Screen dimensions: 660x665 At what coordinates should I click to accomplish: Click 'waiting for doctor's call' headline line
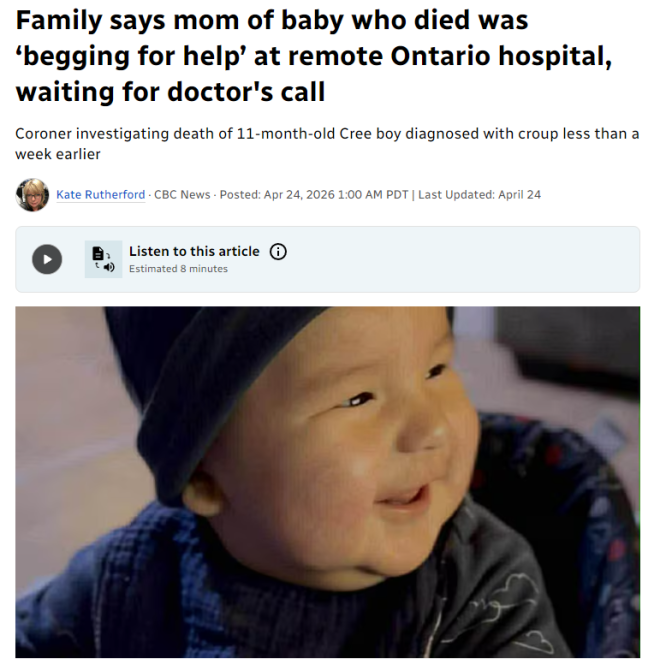coord(171,92)
